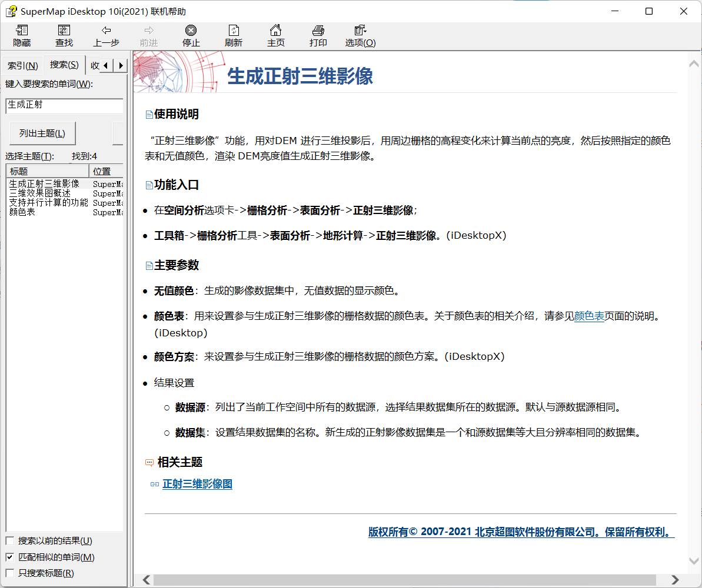Open the 正射三维影像图 related topic link
Image resolution: width=702 pixels, height=588 pixels.
[x=198, y=484]
